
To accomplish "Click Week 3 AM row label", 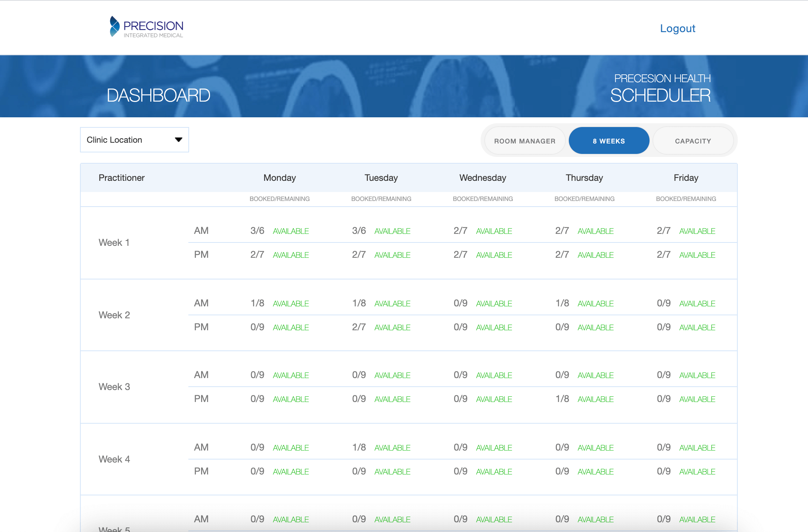I will coord(201,375).
